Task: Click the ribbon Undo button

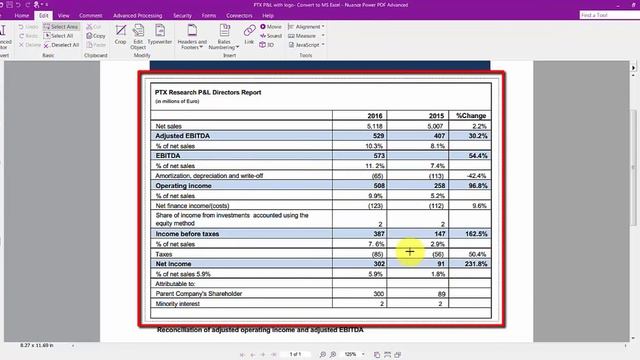Action: 28,27
